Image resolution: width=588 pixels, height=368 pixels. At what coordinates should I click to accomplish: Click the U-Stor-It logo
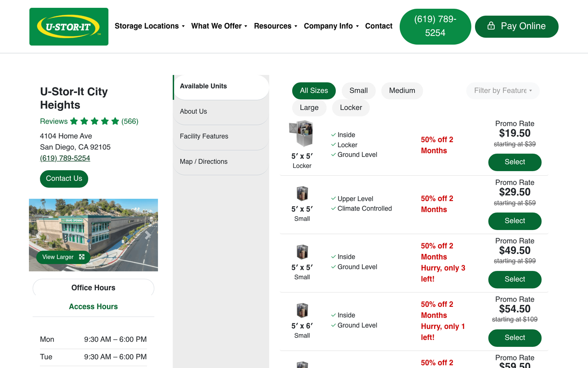69,27
